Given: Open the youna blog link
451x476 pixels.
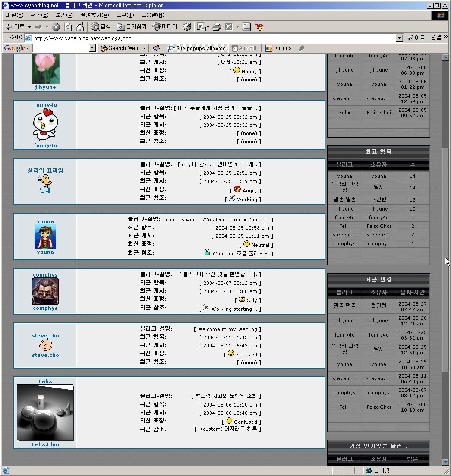Looking at the screenshot, I should click(x=45, y=221).
